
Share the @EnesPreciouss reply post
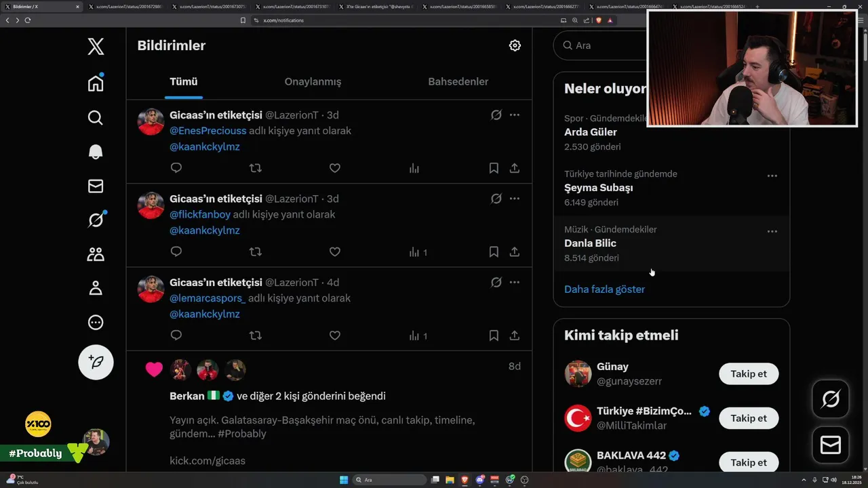click(515, 168)
